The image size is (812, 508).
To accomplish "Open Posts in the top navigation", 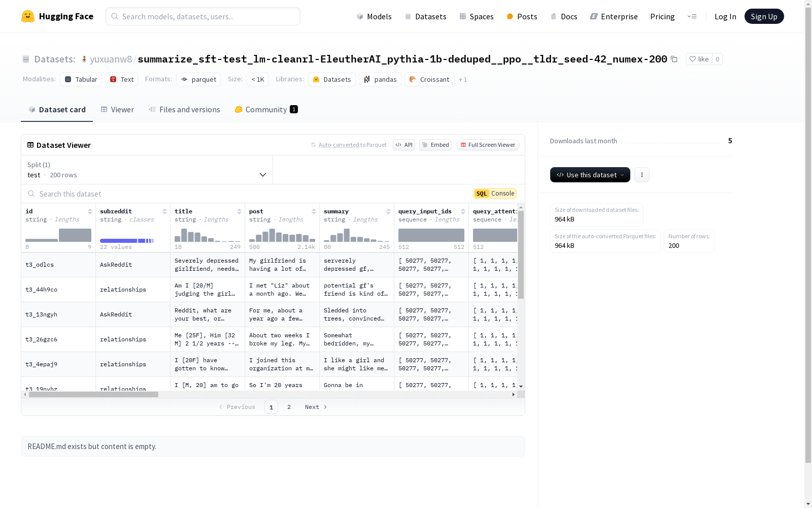I will click(x=522, y=16).
